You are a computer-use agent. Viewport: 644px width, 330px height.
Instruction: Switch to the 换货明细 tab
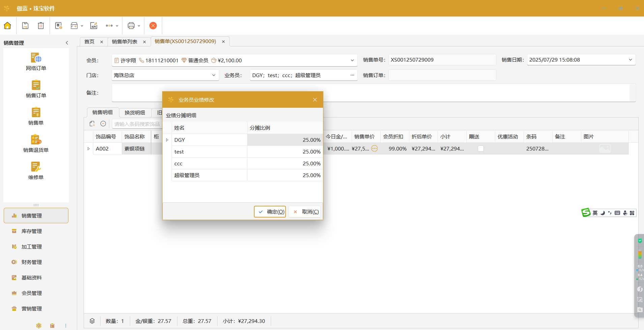[135, 112]
